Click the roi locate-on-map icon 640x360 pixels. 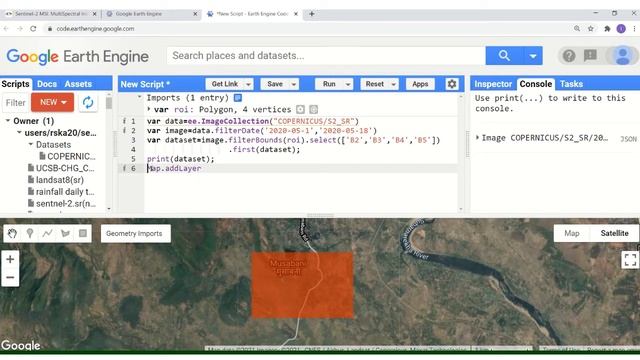click(x=300, y=109)
